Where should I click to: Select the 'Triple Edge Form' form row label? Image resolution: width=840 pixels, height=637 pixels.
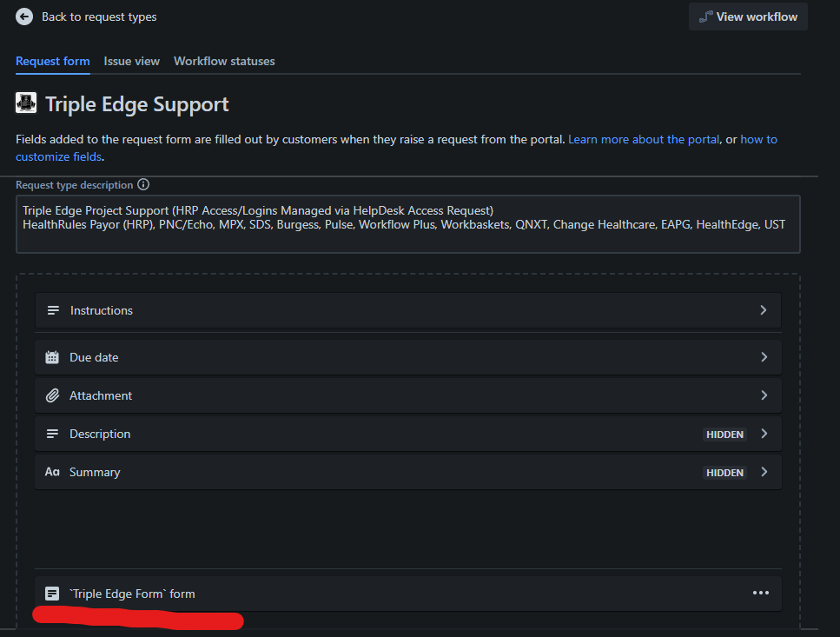pos(132,594)
